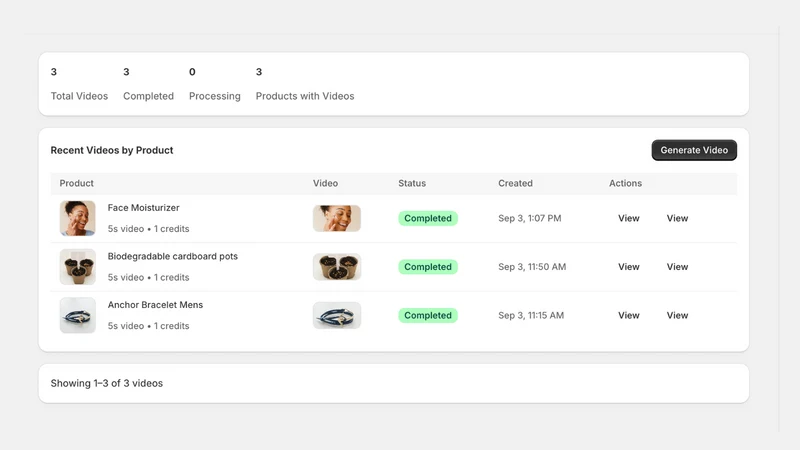The image size is (800, 450).
Task: Click the Actions column header
Action: point(625,183)
